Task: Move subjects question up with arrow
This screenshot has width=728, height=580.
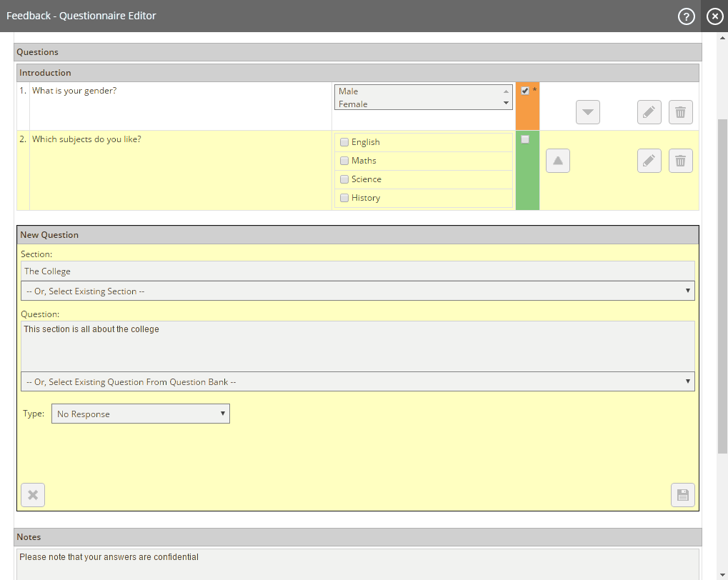Action: (557, 161)
